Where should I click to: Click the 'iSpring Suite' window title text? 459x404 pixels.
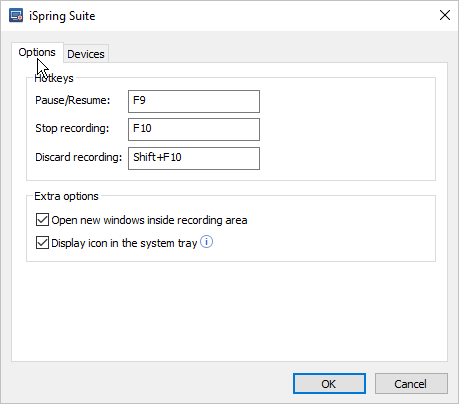pos(62,16)
